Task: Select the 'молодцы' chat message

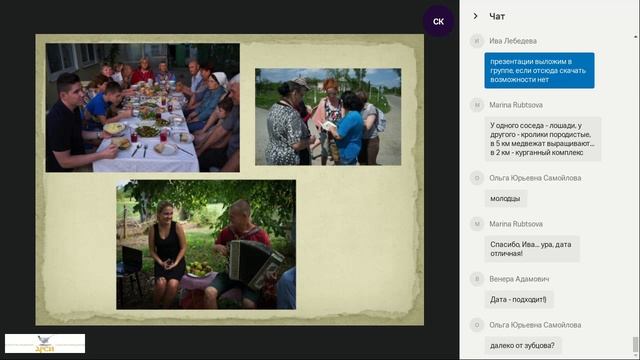Action: tap(506, 198)
